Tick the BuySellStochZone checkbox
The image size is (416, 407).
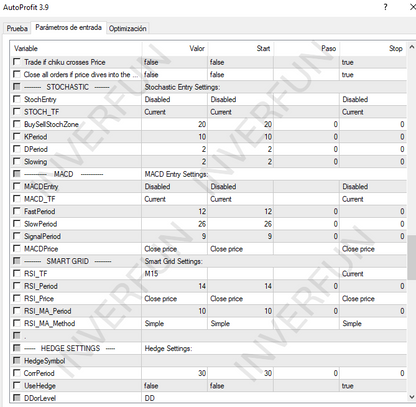(17, 124)
